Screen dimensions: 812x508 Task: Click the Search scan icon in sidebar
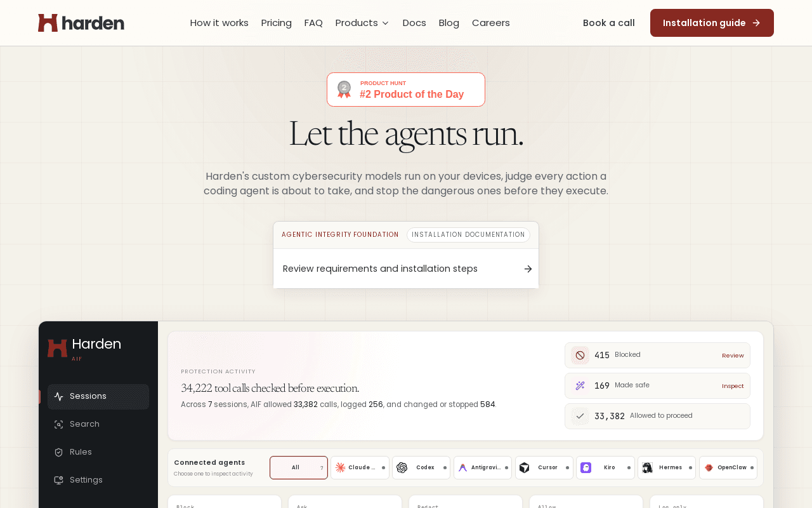tap(59, 424)
